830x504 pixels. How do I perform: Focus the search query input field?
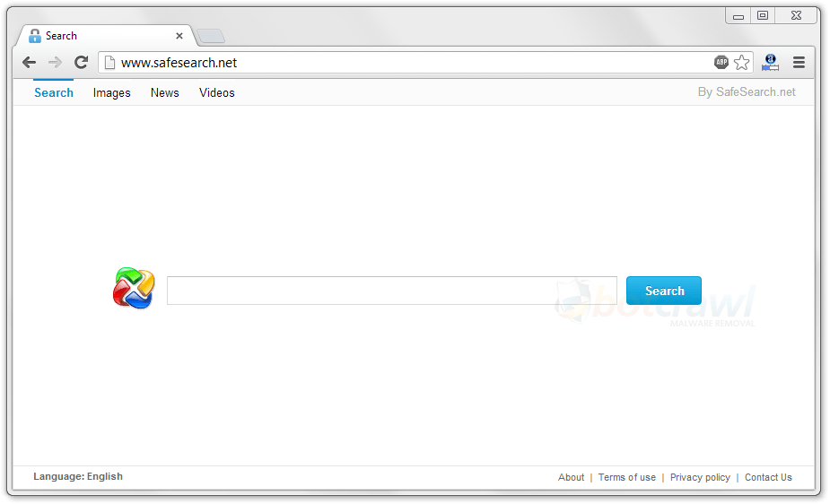[392, 291]
